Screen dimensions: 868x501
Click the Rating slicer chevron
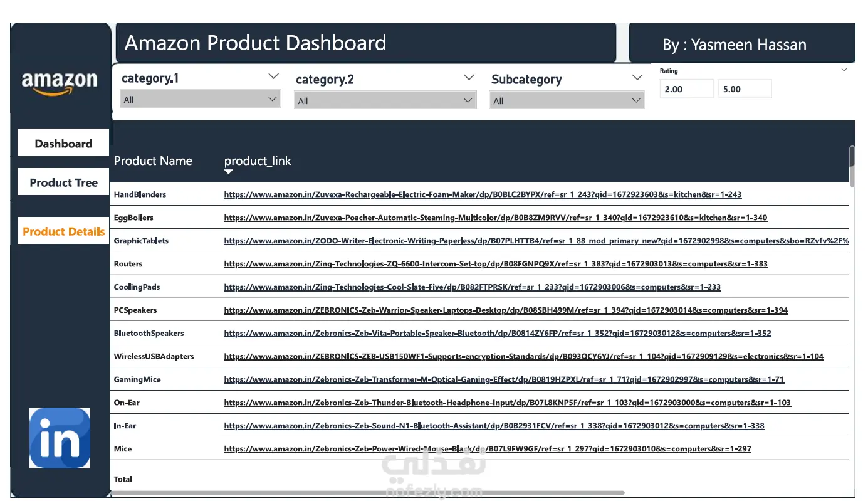coord(844,70)
